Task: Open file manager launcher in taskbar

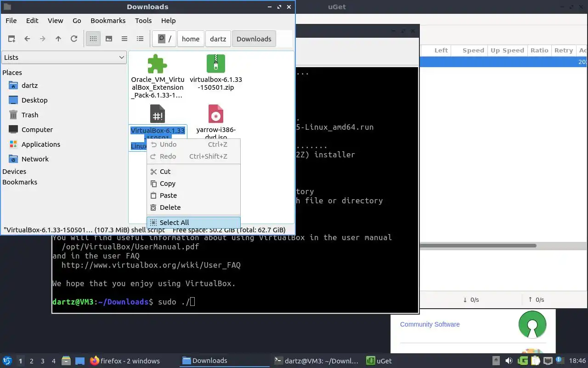Action: 66,361
